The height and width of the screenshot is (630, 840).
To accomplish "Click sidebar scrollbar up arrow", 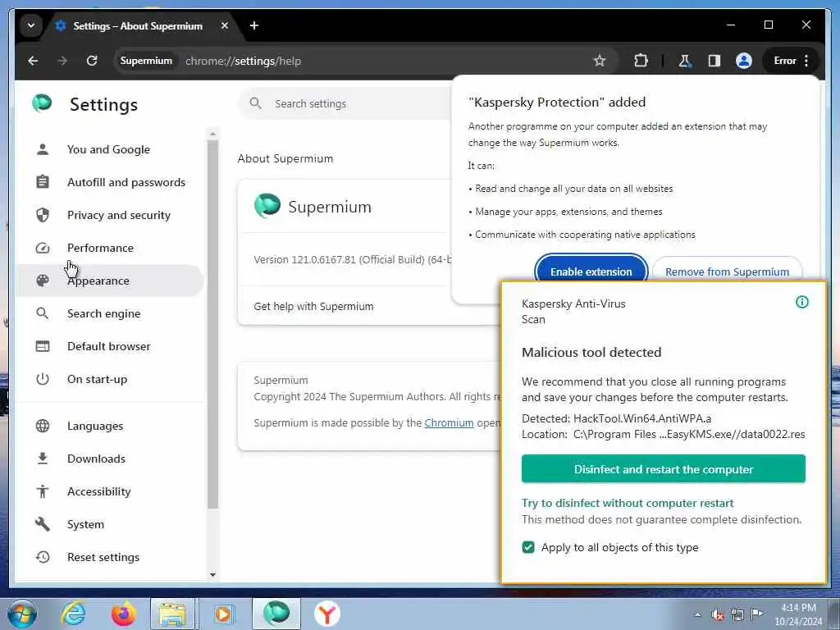I will 212,134.
